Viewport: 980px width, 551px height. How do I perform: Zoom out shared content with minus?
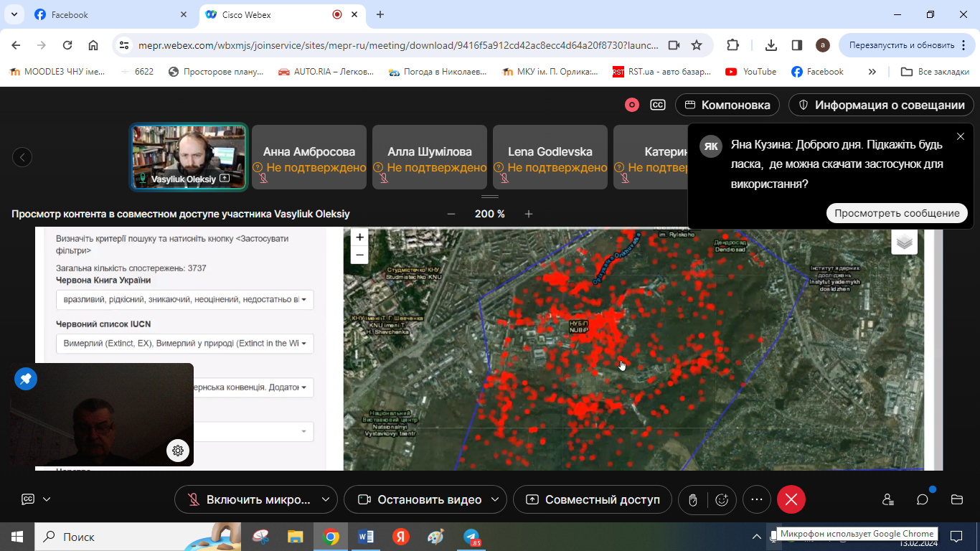click(x=451, y=214)
